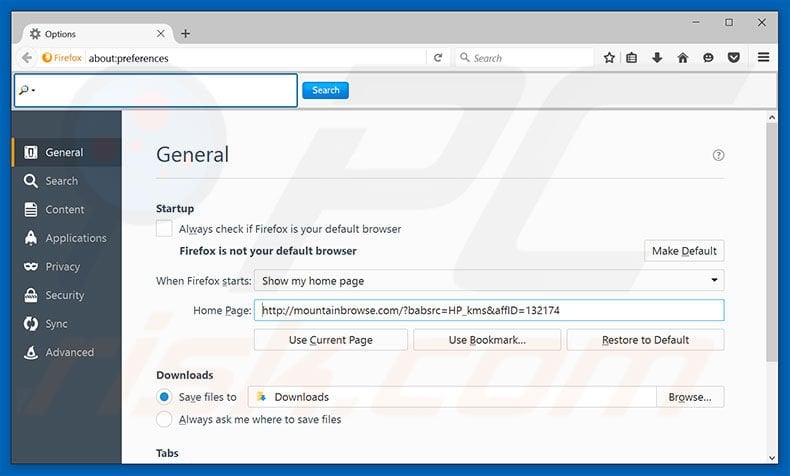Click the scrollbar up arrow
This screenshot has width=790, height=476.
772,117
